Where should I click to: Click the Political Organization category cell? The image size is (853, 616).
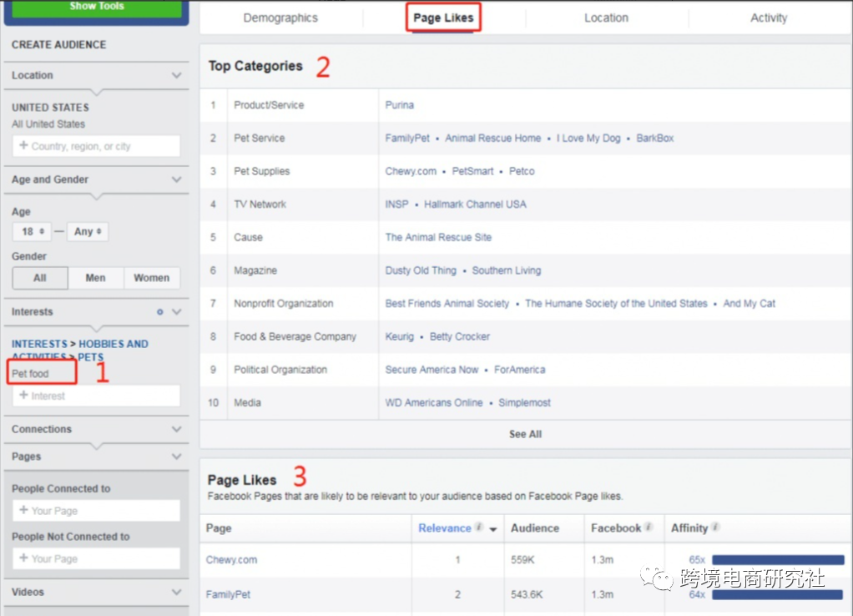pos(280,370)
